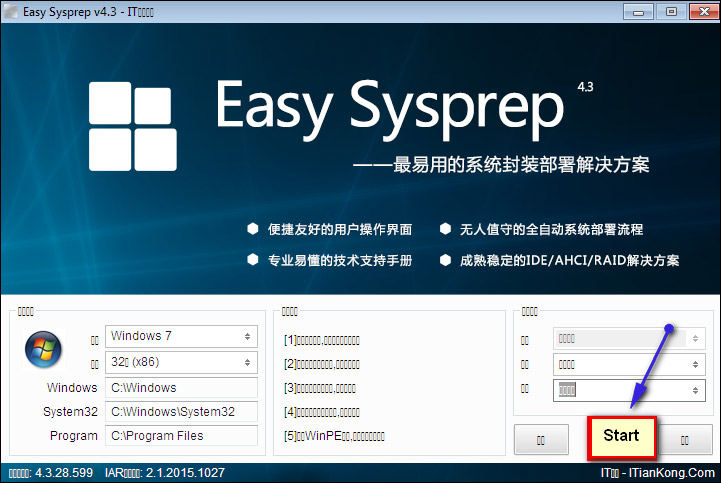Click the C:\Windows path field
Image resolution: width=721 pixels, height=483 pixels.
[181, 388]
